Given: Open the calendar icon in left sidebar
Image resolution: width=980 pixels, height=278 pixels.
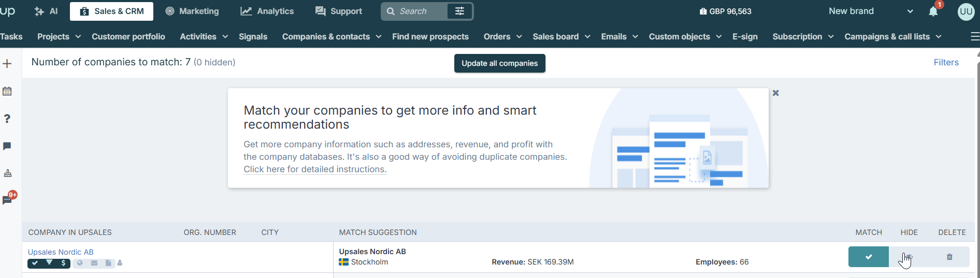Looking at the screenshot, I should (x=7, y=91).
